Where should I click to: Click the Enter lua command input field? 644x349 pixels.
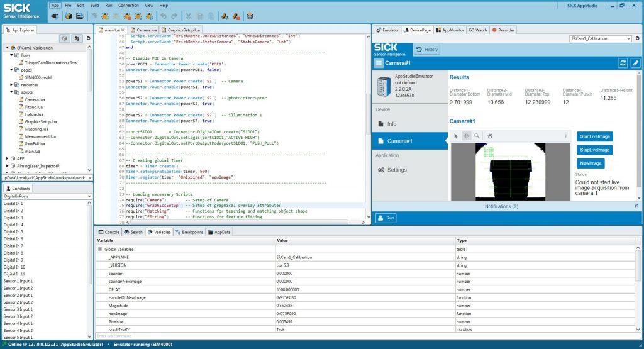[252, 336]
